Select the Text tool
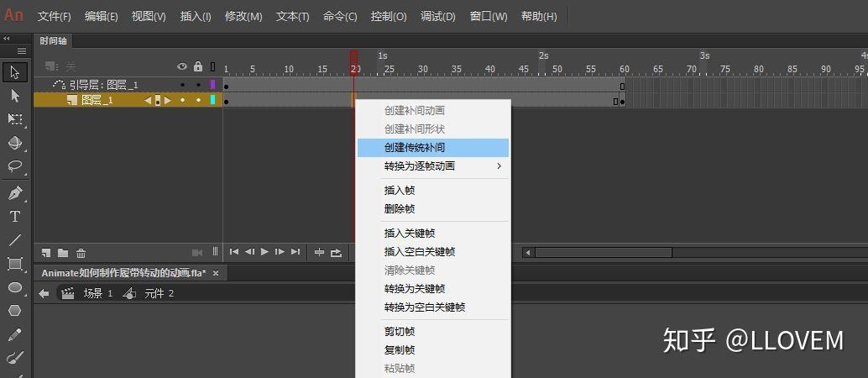 click(15, 217)
